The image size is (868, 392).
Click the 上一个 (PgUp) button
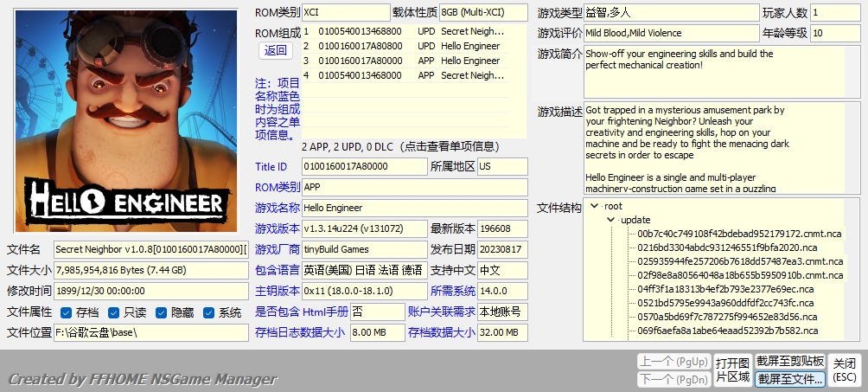(673, 362)
